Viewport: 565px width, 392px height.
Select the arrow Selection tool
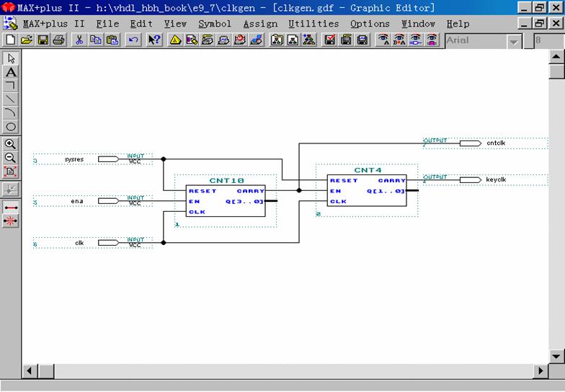coord(11,58)
